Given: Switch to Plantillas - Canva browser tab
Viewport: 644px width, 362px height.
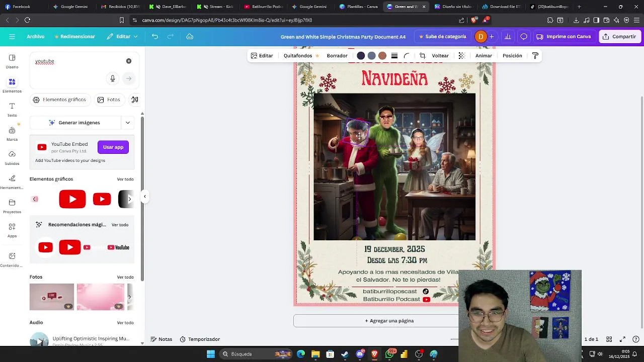Looking at the screenshot, I should click(359, 7).
